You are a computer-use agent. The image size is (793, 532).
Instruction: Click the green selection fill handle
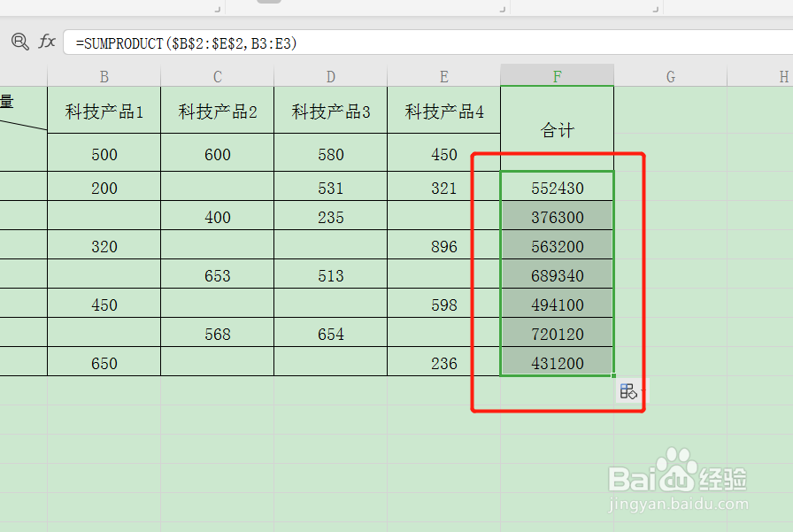pyautogui.click(x=614, y=376)
